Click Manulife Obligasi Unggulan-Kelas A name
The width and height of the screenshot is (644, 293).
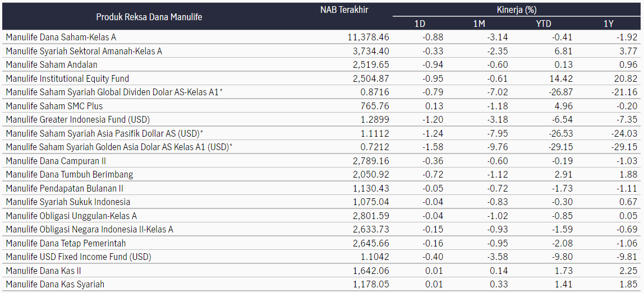click(71, 216)
